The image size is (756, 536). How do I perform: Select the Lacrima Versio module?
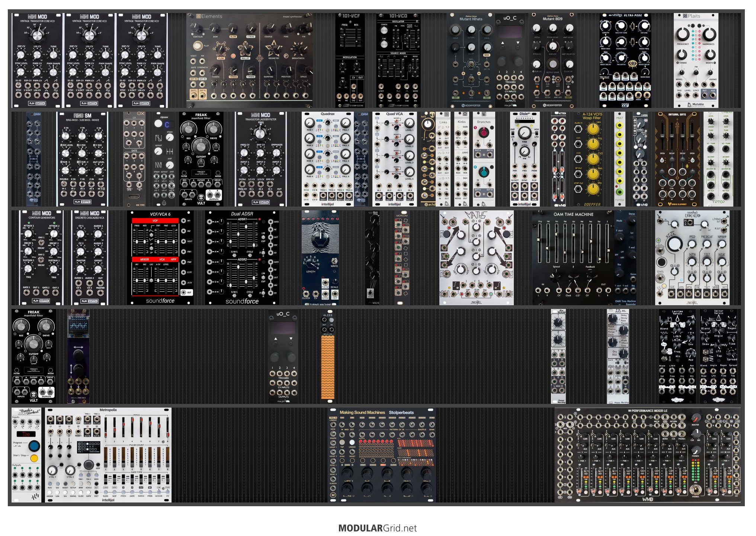677,356
